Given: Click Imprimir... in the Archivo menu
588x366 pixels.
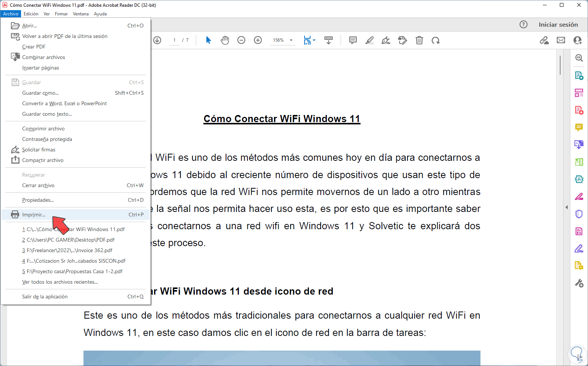Looking at the screenshot, I should 76,215.
